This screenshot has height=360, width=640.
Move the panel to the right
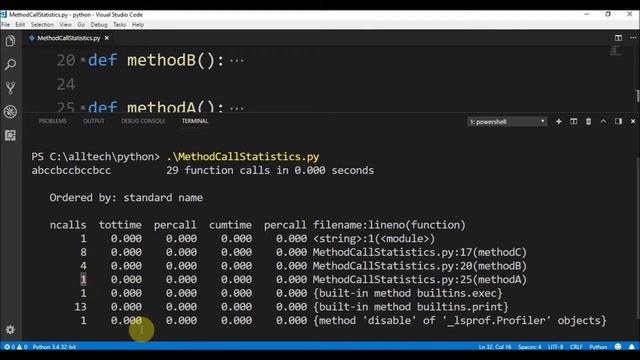618,122
